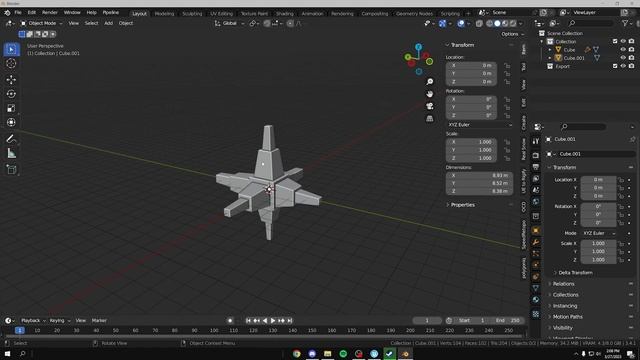Play the animation
640x360 pixels.
[273, 321]
